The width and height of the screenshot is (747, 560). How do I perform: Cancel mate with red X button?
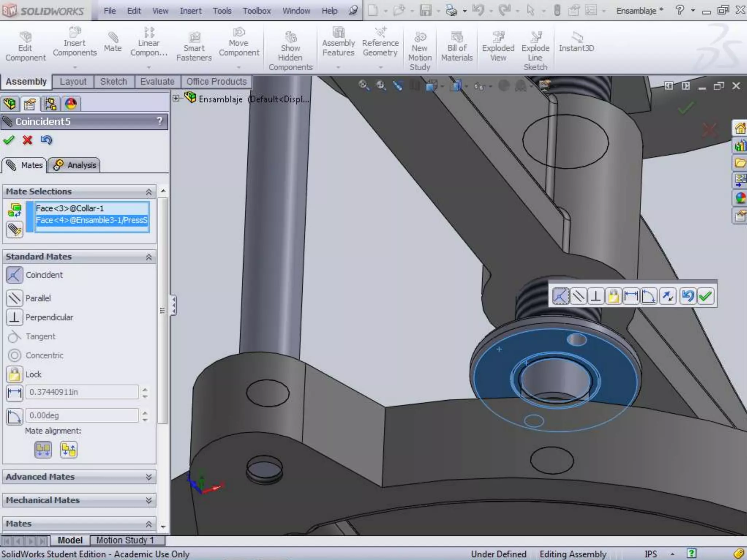[27, 140]
